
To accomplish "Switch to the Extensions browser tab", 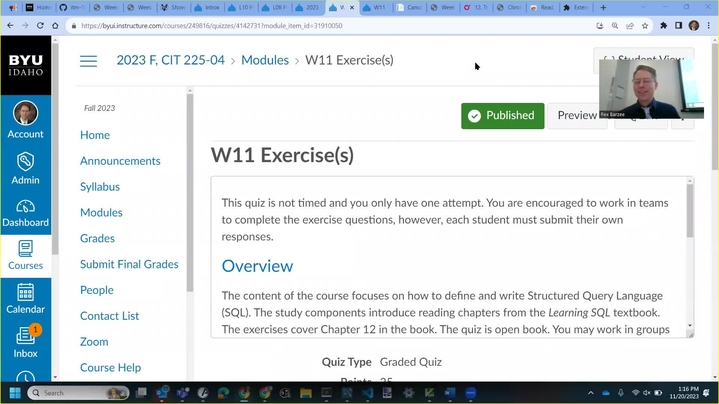I will click(576, 7).
